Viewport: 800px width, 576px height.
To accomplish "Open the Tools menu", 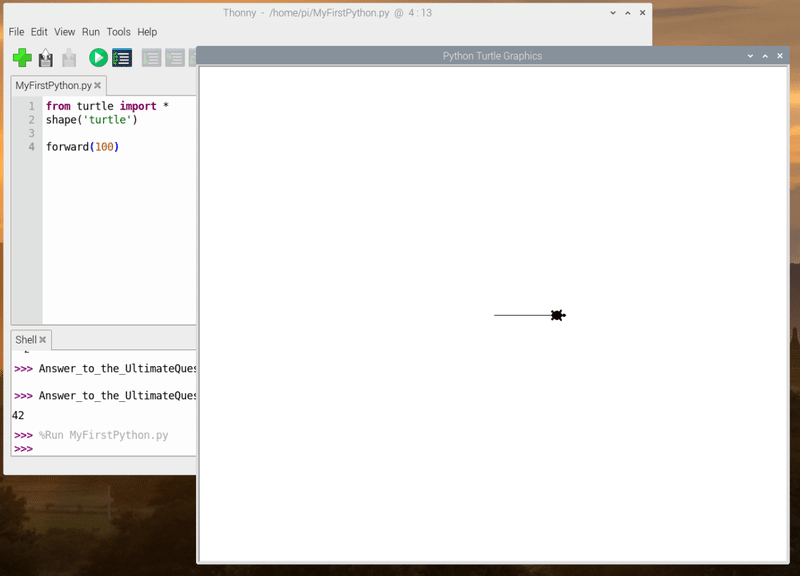I will tap(118, 32).
